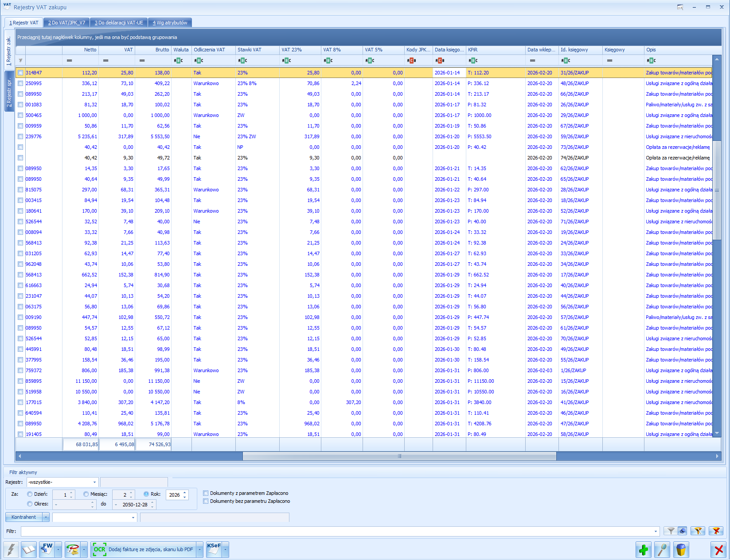Click the KSeF document icon

click(x=214, y=550)
